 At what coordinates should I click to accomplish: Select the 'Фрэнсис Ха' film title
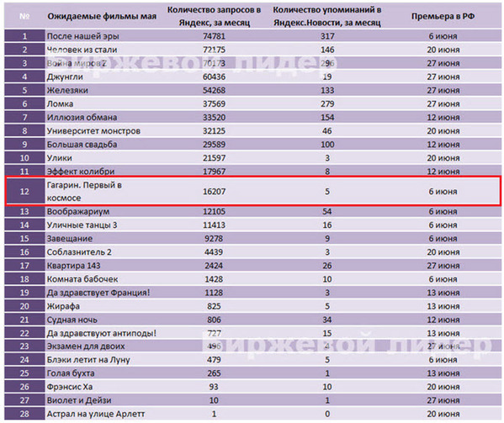70,387
